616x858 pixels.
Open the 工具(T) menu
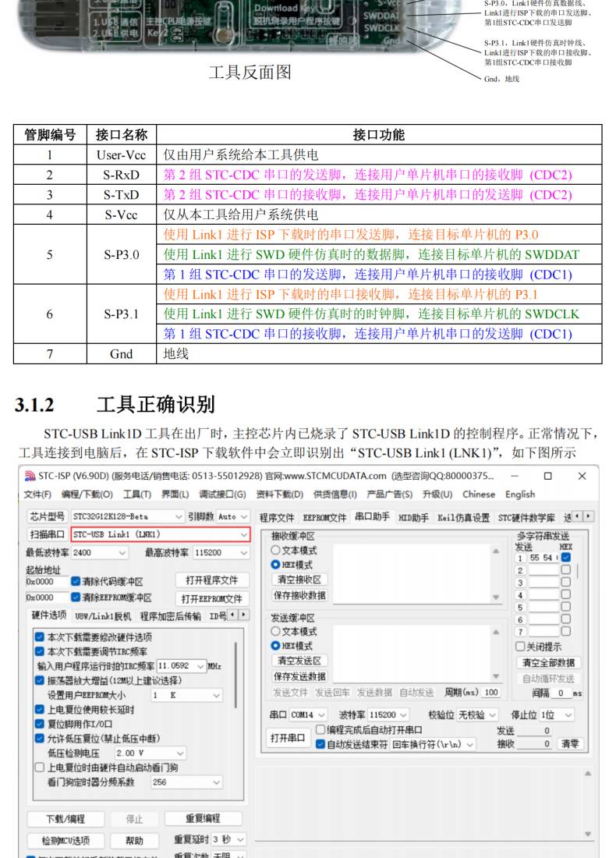(x=136, y=495)
